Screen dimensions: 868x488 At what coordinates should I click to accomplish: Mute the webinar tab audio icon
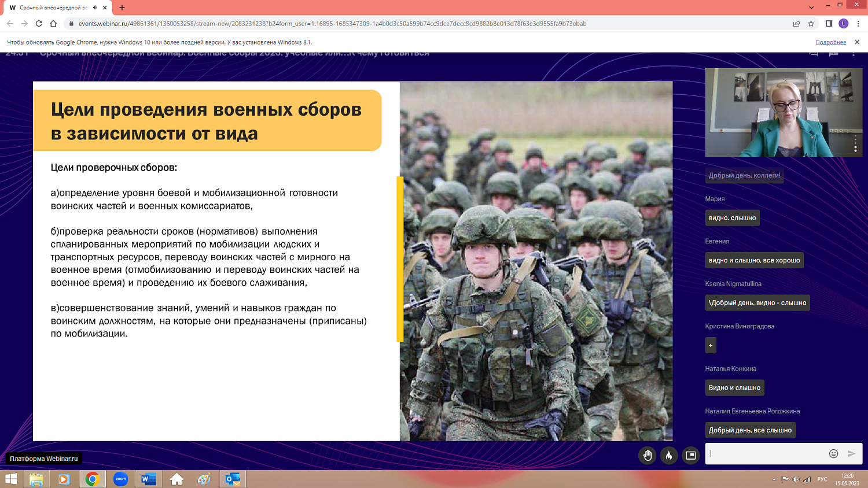[x=95, y=8]
